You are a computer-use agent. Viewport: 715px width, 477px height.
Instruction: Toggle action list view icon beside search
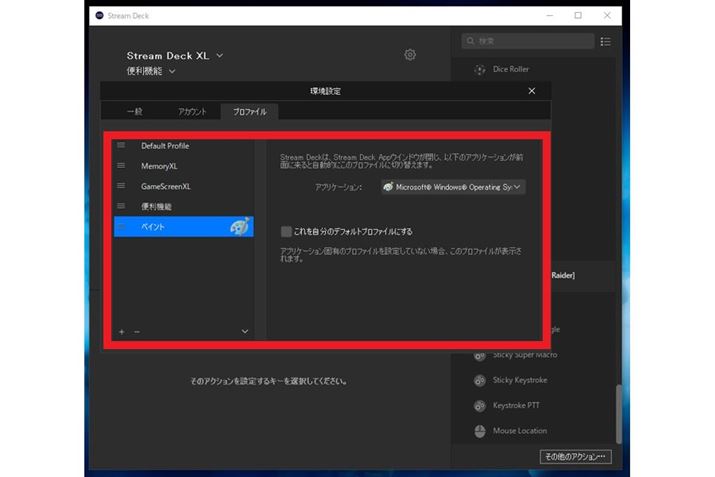coord(605,41)
